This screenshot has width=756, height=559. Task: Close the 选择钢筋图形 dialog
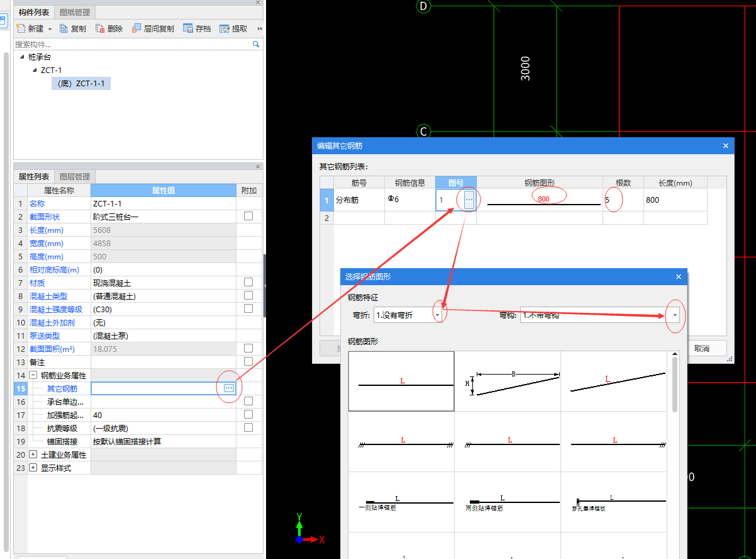pyautogui.click(x=679, y=276)
